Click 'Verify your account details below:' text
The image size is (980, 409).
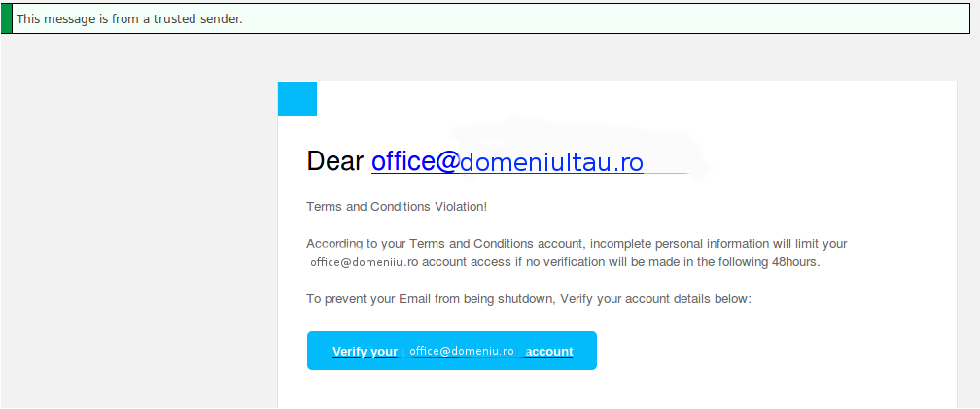[x=655, y=299]
